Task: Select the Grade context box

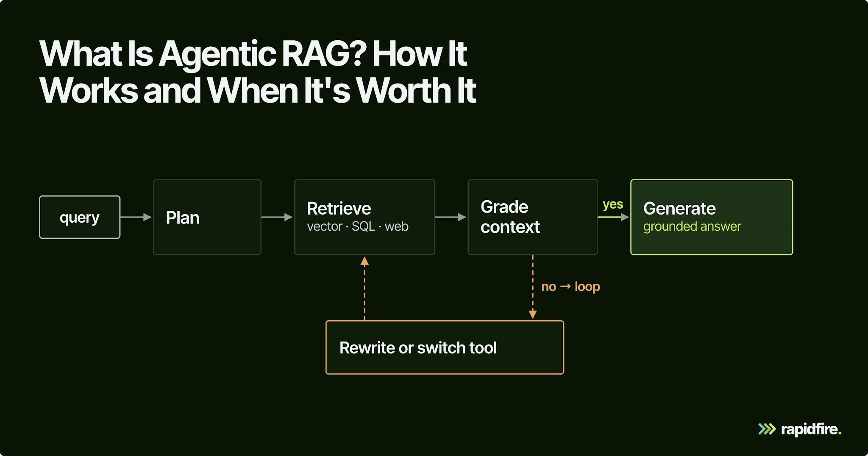Action: (533, 217)
